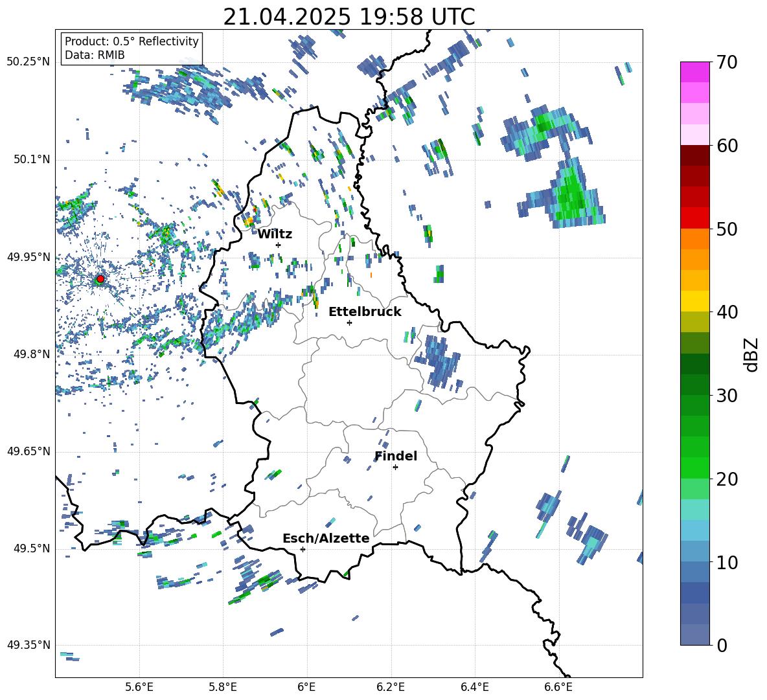The height and width of the screenshot is (700, 767).
Task: Click the 50.1°N latitude label
Action: pos(31,159)
